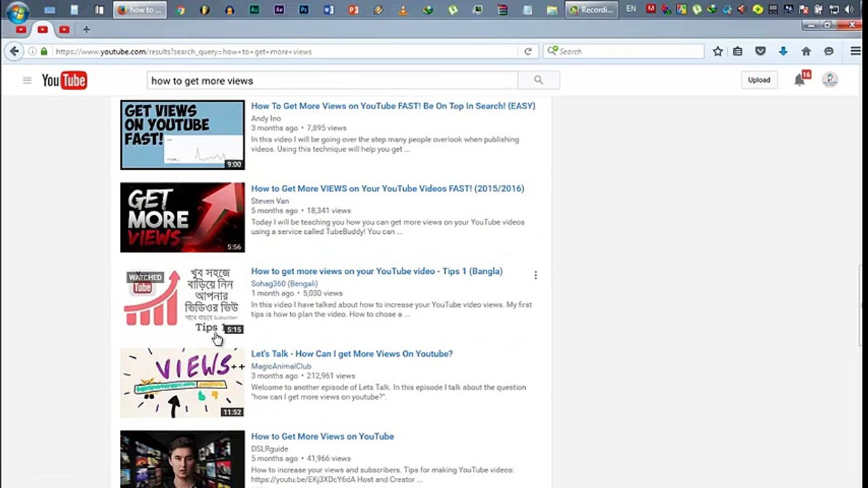Launch Google Chrome from taskbar
This screenshot has width=868, height=488.
[x=180, y=10]
